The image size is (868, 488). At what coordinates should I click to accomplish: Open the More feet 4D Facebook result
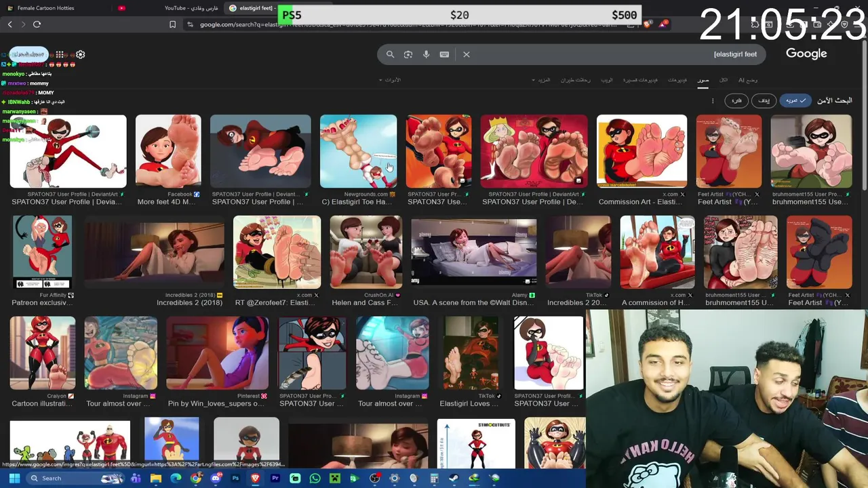tap(168, 151)
